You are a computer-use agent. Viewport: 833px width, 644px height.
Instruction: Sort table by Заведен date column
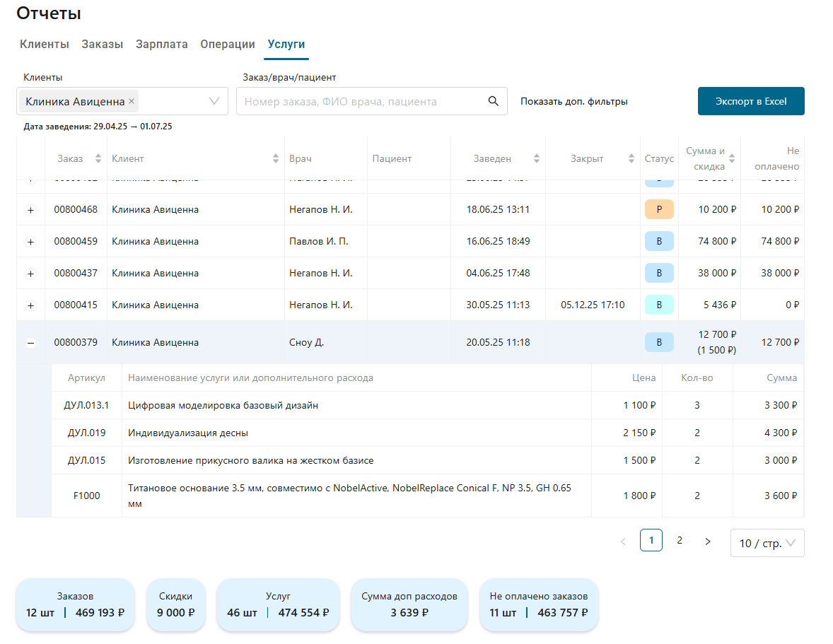tap(537, 159)
